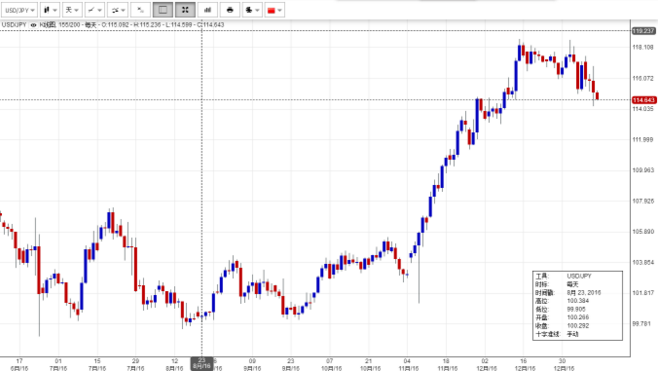This screenshot has width=663, height=373.
Task: Open the red color theme dropdown
Action: (x=274, y=10)
